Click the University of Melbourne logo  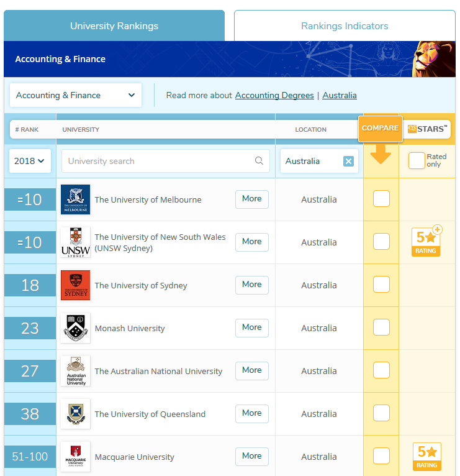pos(75,199)
